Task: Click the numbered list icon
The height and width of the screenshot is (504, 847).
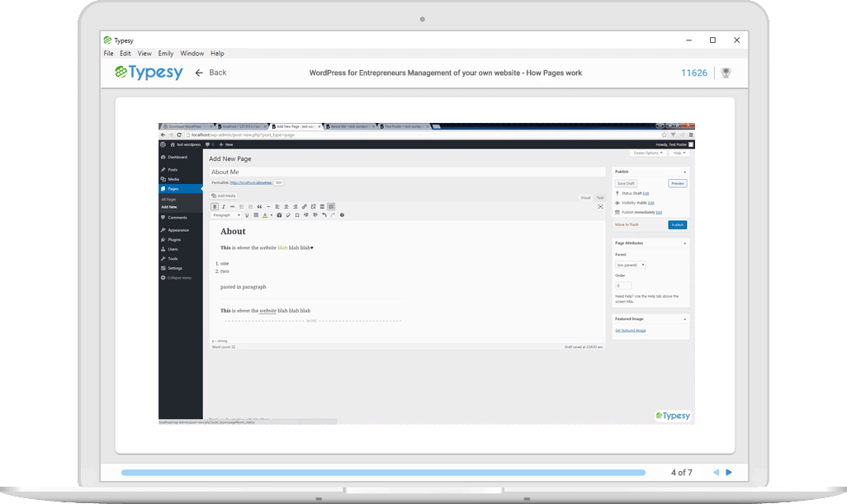Action: (250, 207)
